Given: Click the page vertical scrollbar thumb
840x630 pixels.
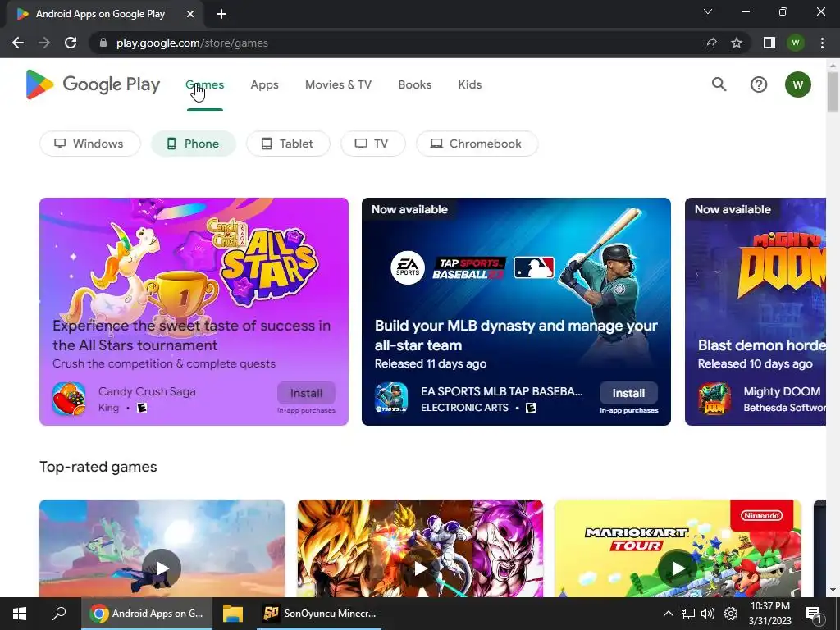Looking at the screenshot, I should (x=833, y=92).
